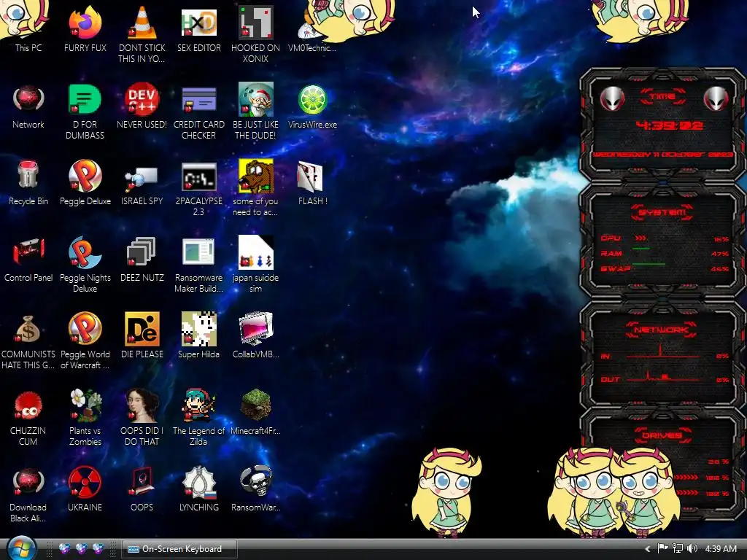Launch Peggle Nights Deluxe

(85, 264)
